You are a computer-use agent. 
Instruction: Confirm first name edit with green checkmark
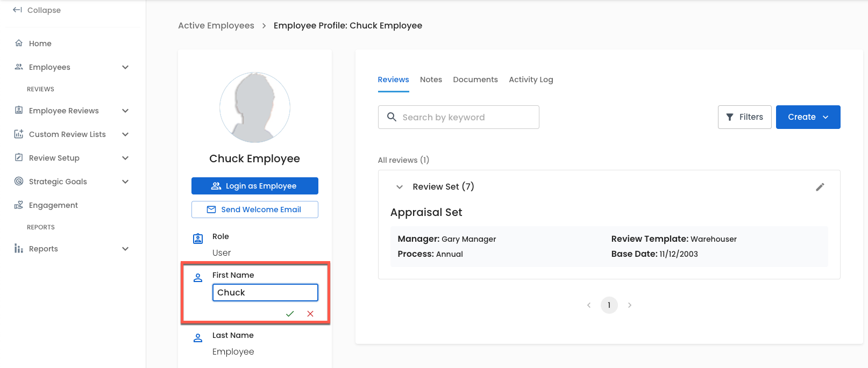[x=290, y=314]
